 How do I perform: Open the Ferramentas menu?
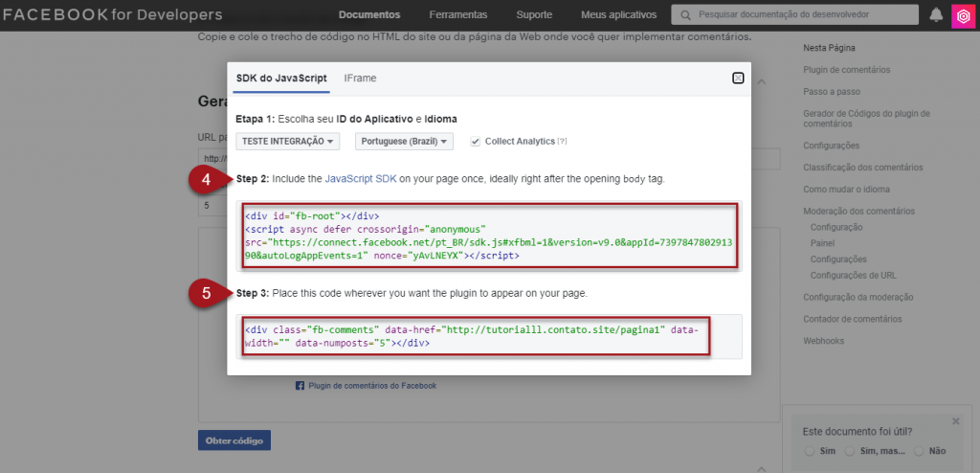pyautogui.click(x=457, y=15)
